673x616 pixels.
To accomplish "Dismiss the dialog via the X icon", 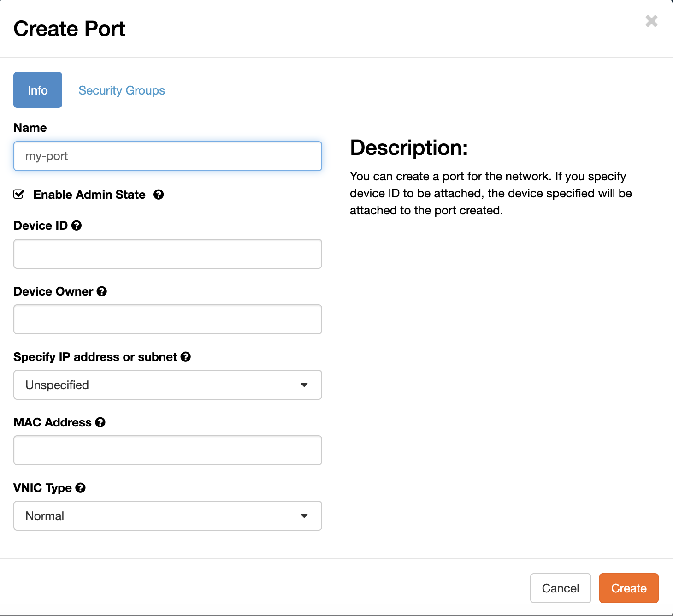I will click(651, 21).
